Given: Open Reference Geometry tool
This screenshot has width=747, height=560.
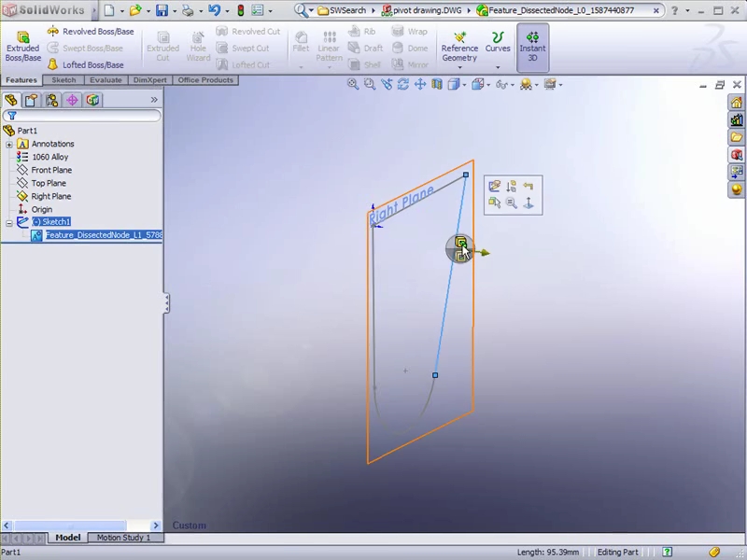Looking at the screenshot, I should (x=459, y=48).
